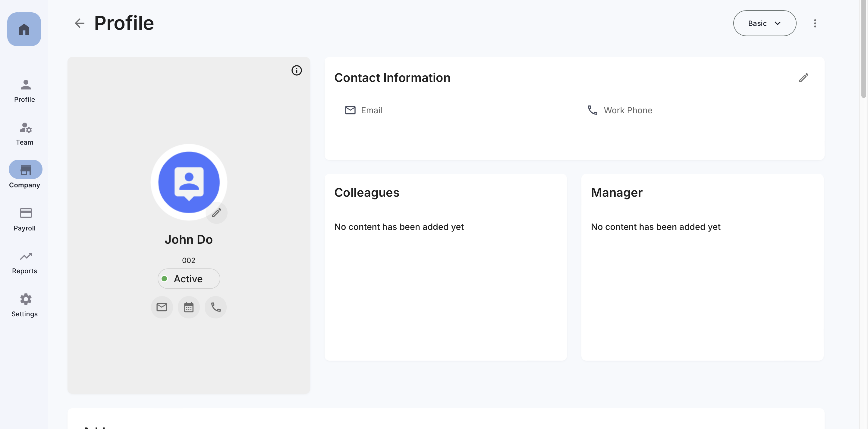Viewport: 868px width, 429px height.
Task: Click 'No content has been added yet' under Colleagues
Action: click(x=399, y=227)
